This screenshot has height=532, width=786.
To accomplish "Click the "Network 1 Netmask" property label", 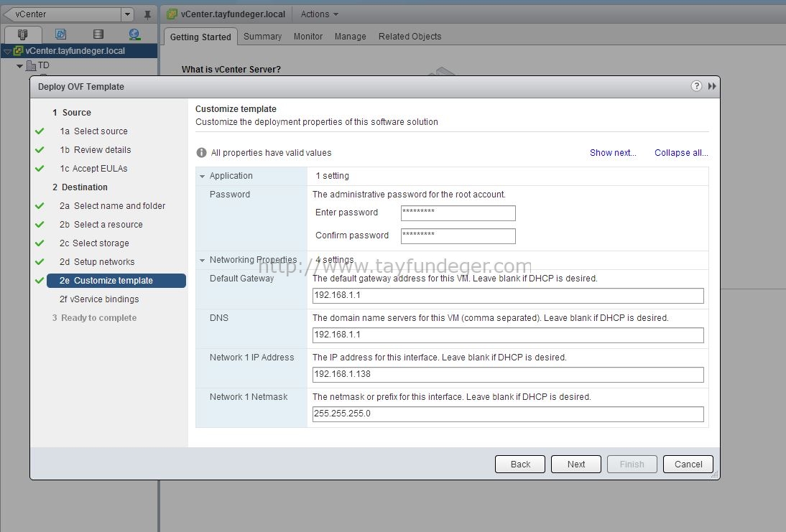I will coord(249,397).
